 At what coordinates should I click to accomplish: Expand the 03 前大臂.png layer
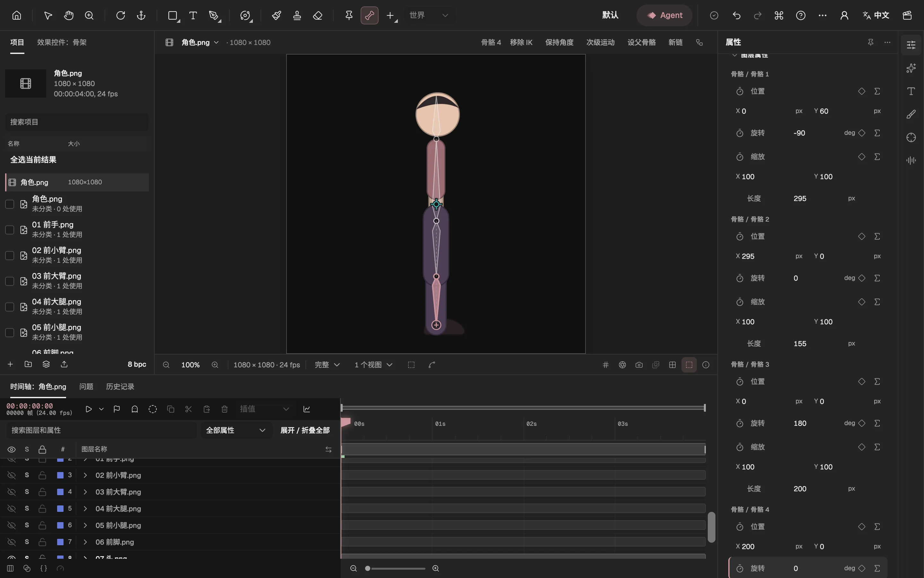[85, 492]
